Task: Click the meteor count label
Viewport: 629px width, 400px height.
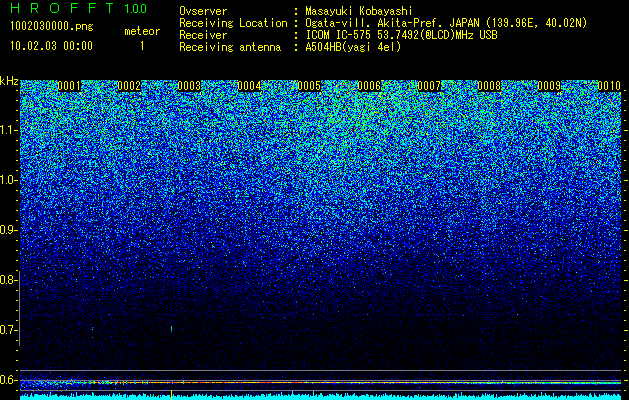Action: pyautogui.click(x=142, y=31)
